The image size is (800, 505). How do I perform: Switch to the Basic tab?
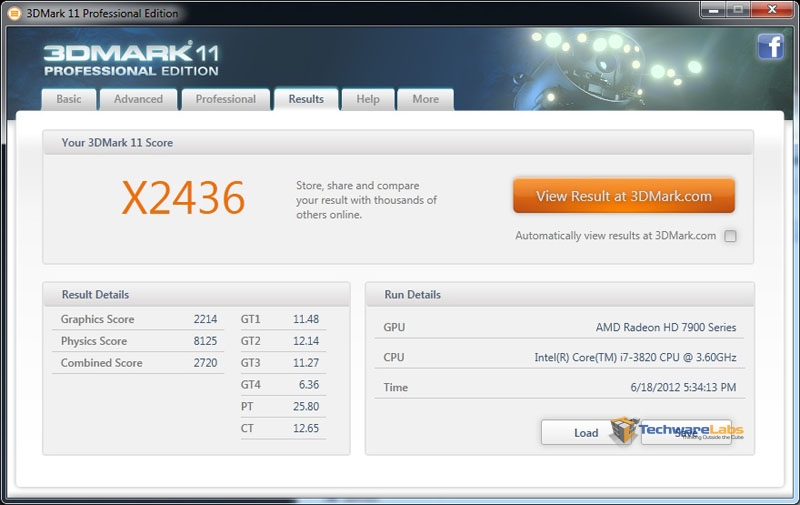point(69,99)
